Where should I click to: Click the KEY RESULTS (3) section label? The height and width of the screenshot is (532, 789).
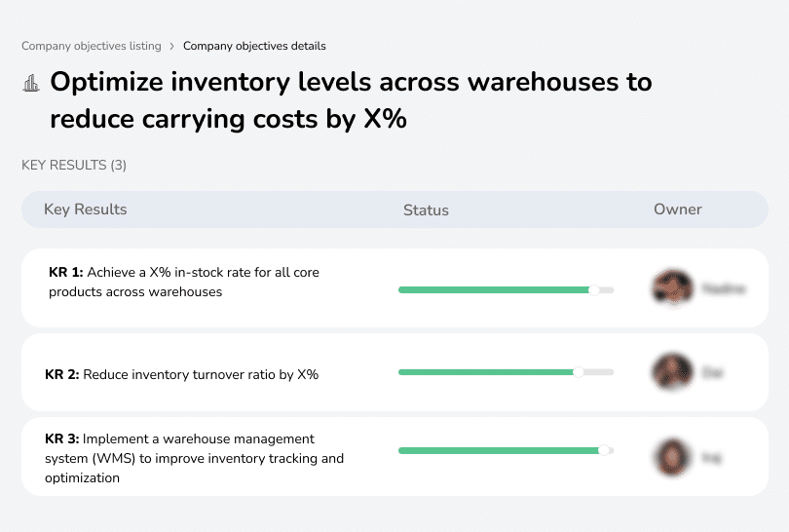pos(74,166)
